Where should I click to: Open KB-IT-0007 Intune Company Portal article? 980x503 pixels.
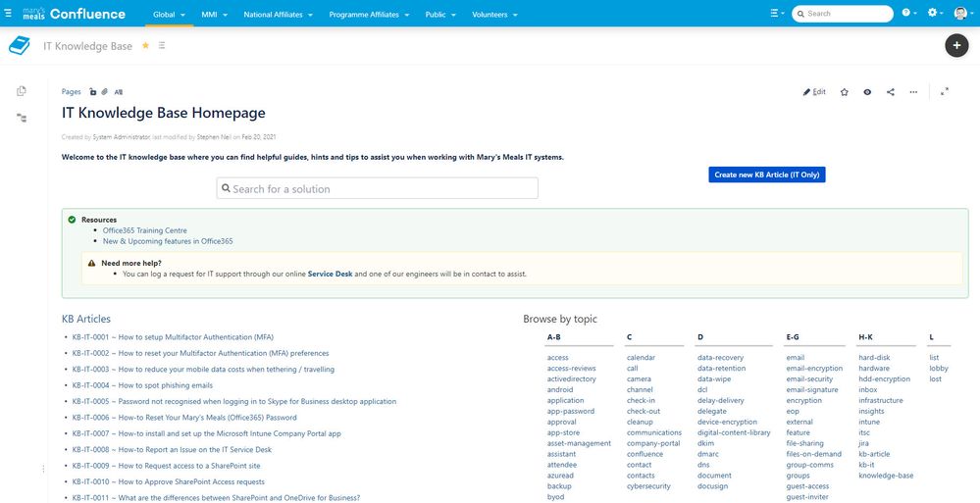pyautogui.click(x=206, y=433)
